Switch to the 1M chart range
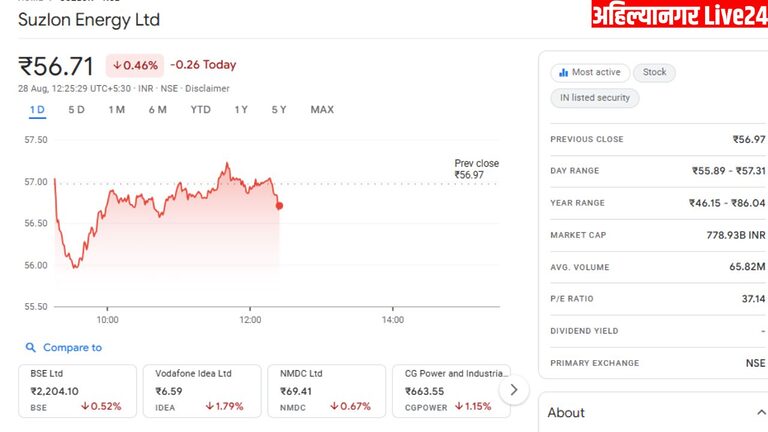 117,110
